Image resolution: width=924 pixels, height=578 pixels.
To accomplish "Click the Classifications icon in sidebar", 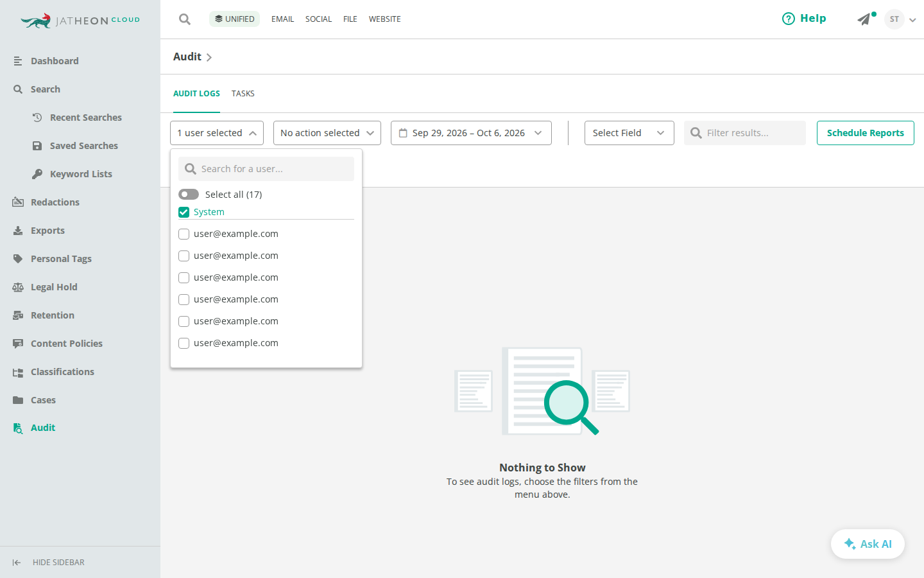I will pos(18,372).
